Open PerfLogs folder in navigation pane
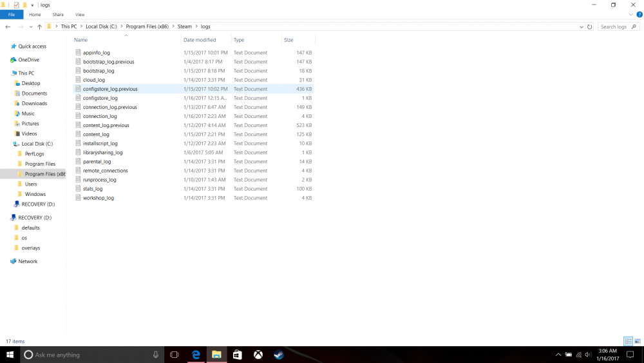Image resolution: width=644 pixels, height=363 pixels. point(34,153)
